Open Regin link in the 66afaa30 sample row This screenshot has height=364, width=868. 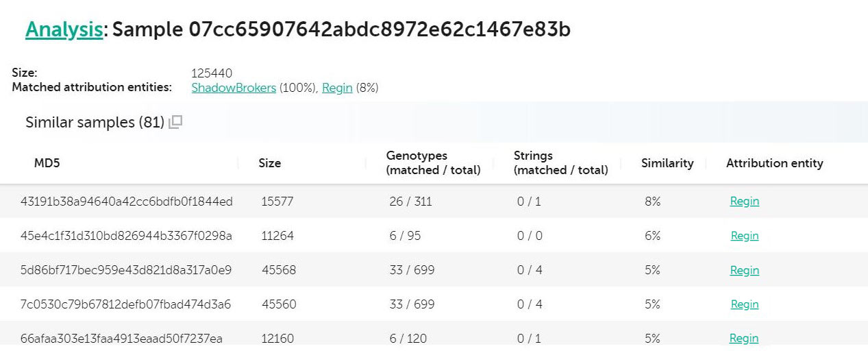click(743, 339)
